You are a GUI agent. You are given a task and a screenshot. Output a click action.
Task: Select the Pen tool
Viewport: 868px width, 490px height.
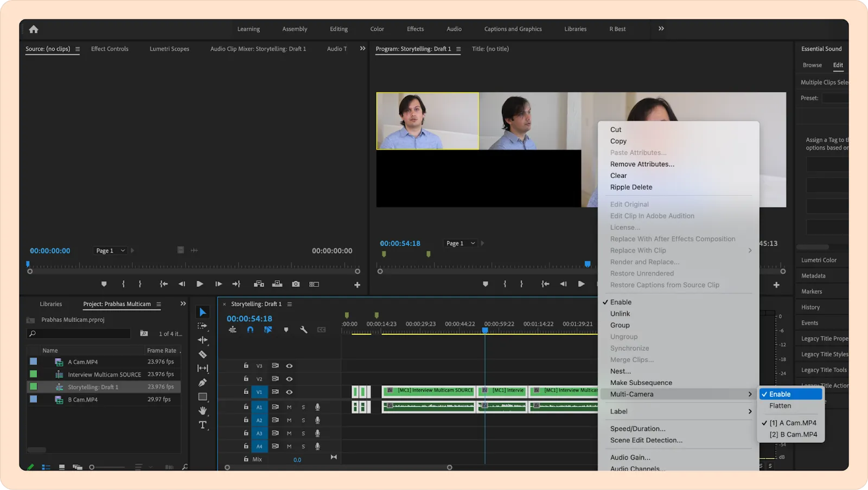(x=202, y=383)
